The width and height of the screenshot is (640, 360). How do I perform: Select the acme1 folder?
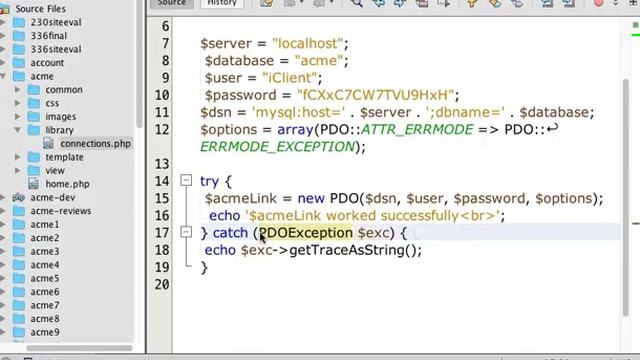44,224
